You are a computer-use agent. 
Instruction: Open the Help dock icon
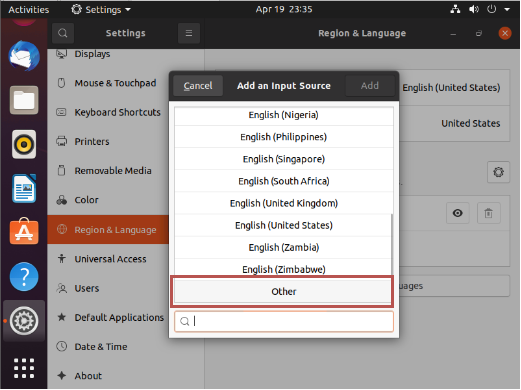click(x=24, y=276)
